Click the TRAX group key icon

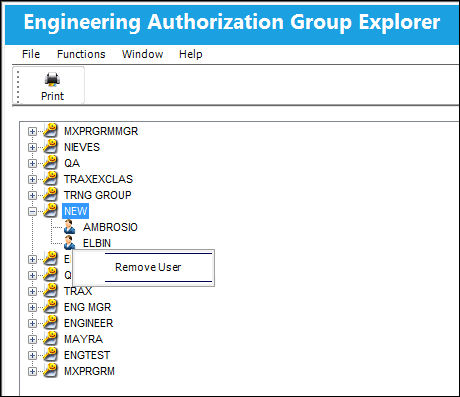pos(51,290)
